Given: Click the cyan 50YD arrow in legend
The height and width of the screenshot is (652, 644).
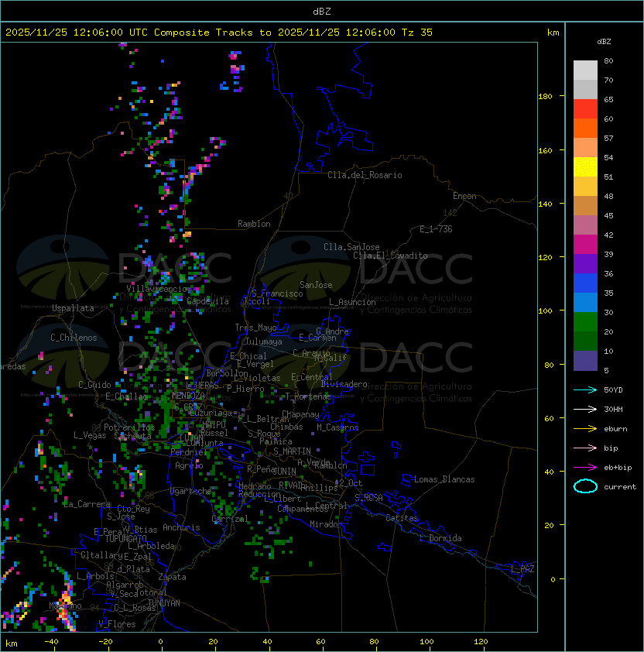Looking at the screenshot, I should coord(585,389).
